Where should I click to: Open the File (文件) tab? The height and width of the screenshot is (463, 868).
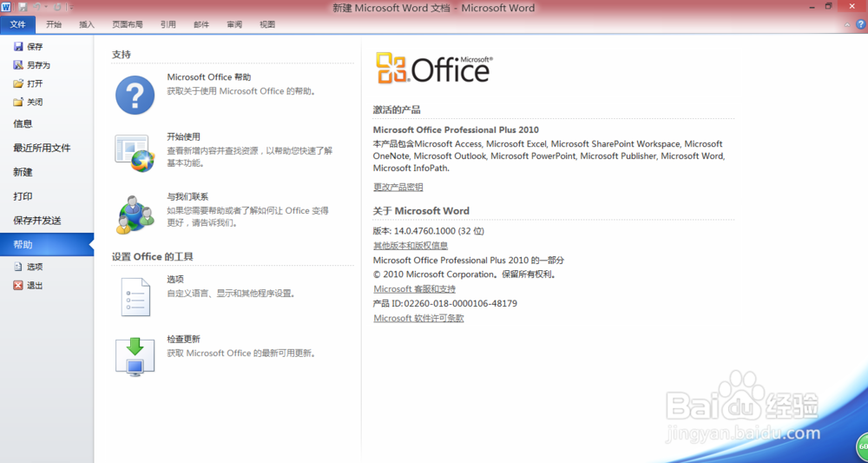17,24
